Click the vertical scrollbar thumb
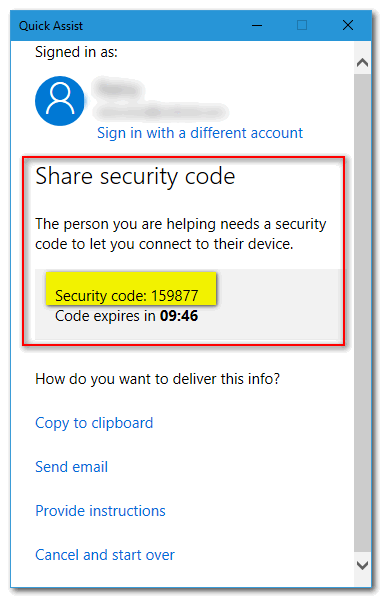The image size is (383, 599). tap(362, 313)
